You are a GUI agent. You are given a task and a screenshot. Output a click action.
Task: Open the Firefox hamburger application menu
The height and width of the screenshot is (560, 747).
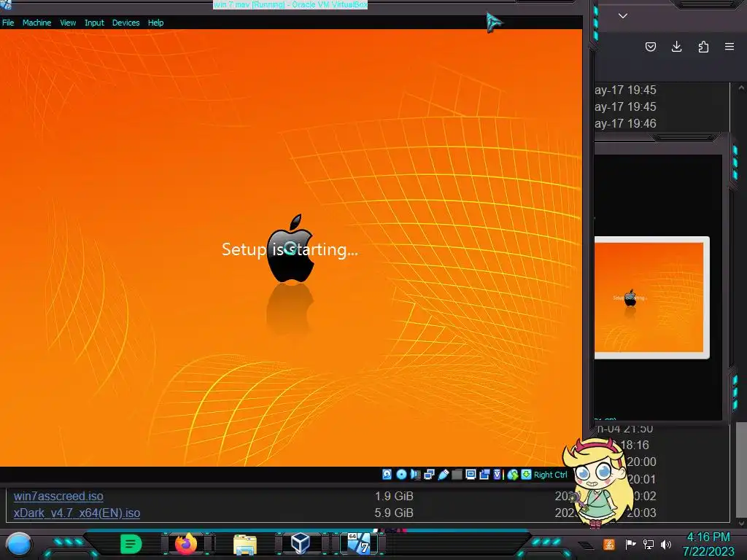point(729,47)
